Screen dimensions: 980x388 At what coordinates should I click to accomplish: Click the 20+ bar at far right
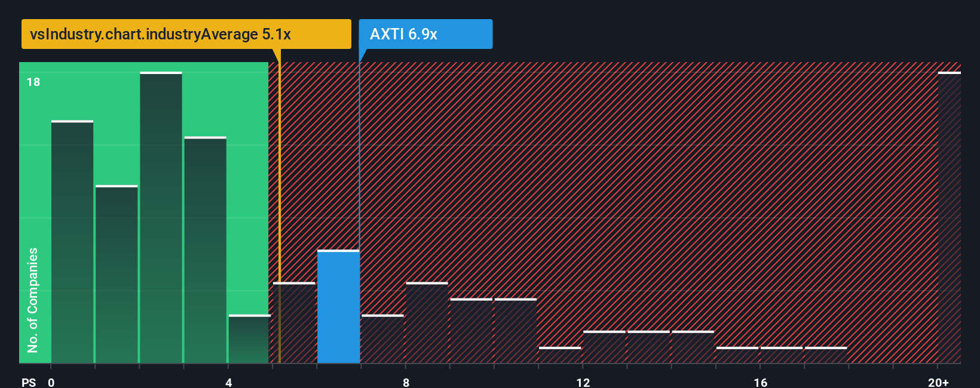coord(949,218)
